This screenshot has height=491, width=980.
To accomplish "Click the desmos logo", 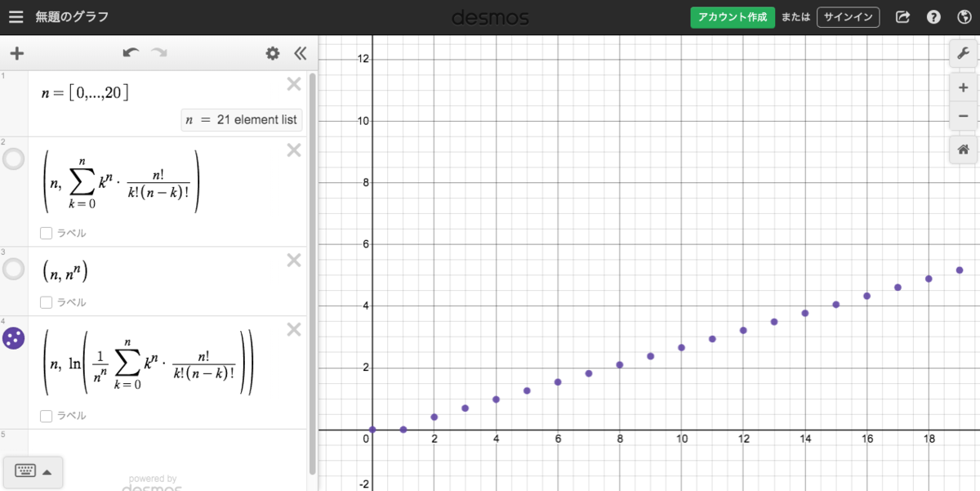I will tap(490, 17).
